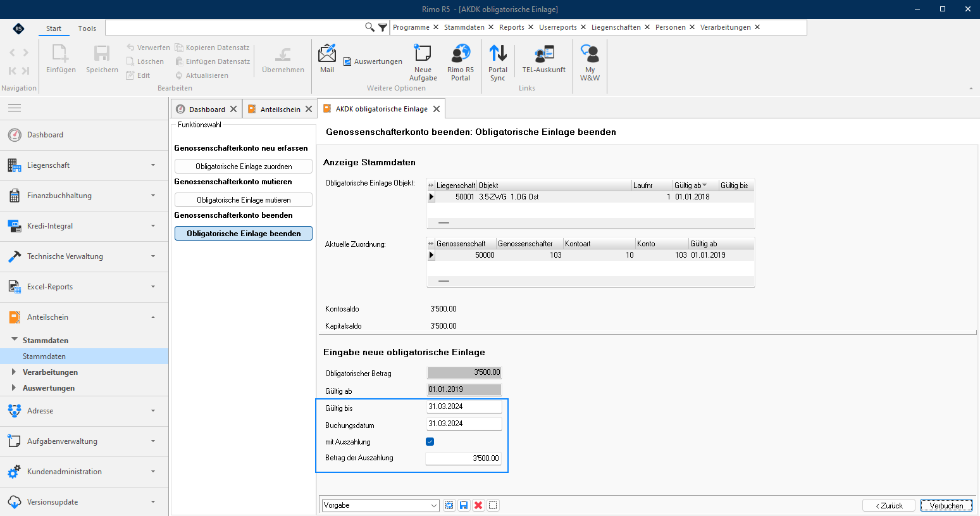Image resolution: width=980 pixels, height=516 pixels.
Task: Switch to the Anteilschein document tab
Action: [x=280, y=109]
